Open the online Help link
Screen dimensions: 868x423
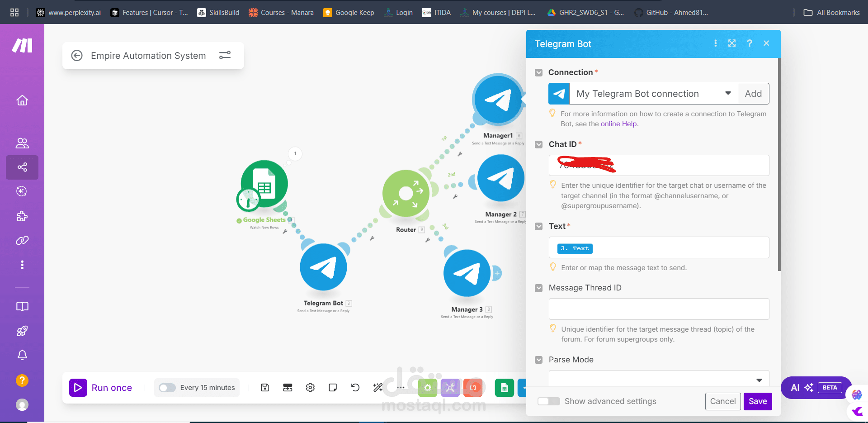[x=618, y=124]
